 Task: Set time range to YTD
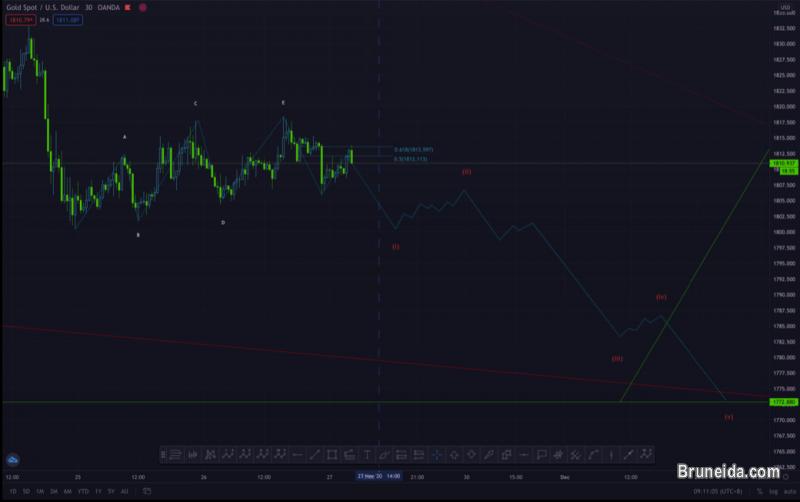click(83, 492)
